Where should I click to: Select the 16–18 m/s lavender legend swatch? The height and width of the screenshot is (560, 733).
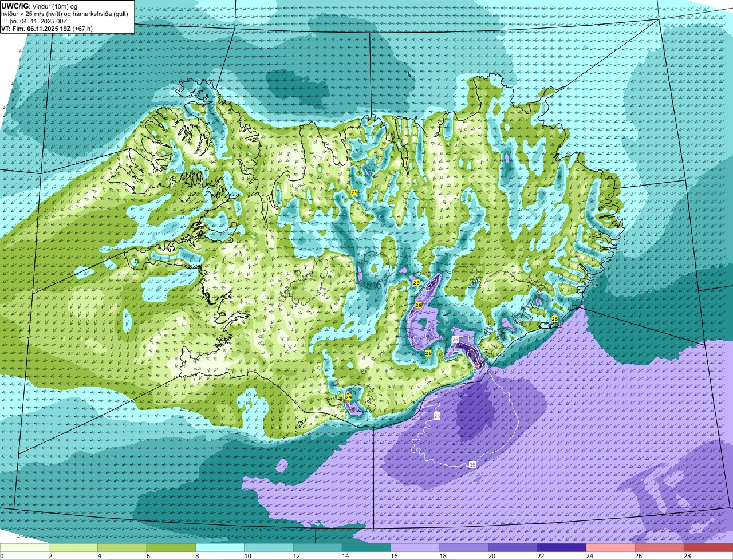click(x=415, y=548)
